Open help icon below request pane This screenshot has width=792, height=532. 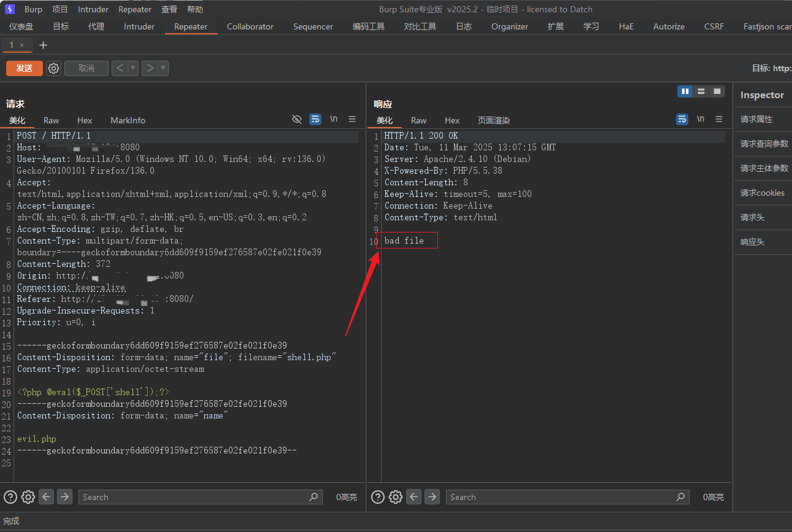(x=10, y=497)
